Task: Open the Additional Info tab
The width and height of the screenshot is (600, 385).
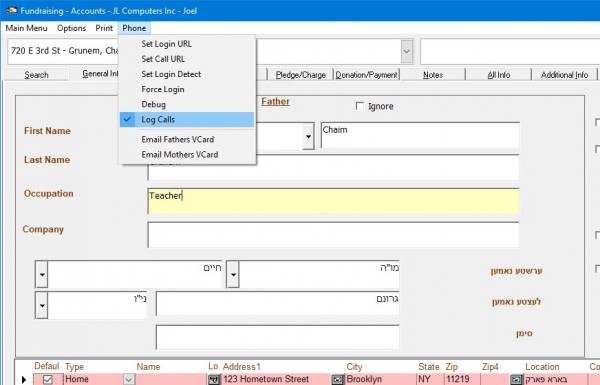Action: (564, 75)
